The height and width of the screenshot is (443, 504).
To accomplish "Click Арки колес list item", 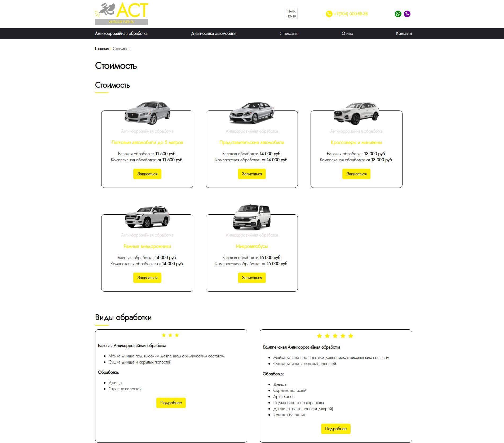I will pos(284,397).
